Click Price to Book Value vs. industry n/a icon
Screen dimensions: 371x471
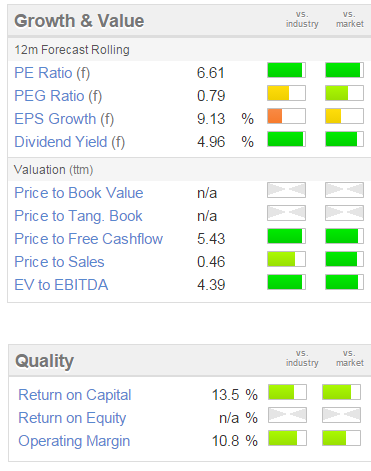coord(286,190)
